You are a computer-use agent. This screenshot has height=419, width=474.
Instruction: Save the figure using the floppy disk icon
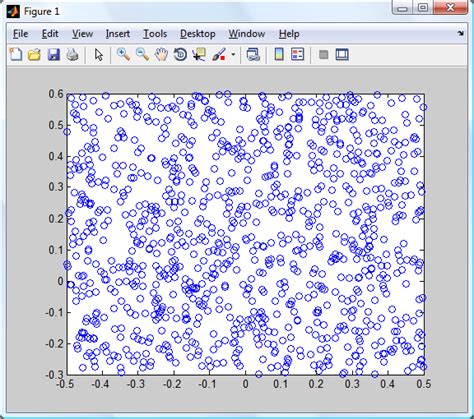point(53,54)
